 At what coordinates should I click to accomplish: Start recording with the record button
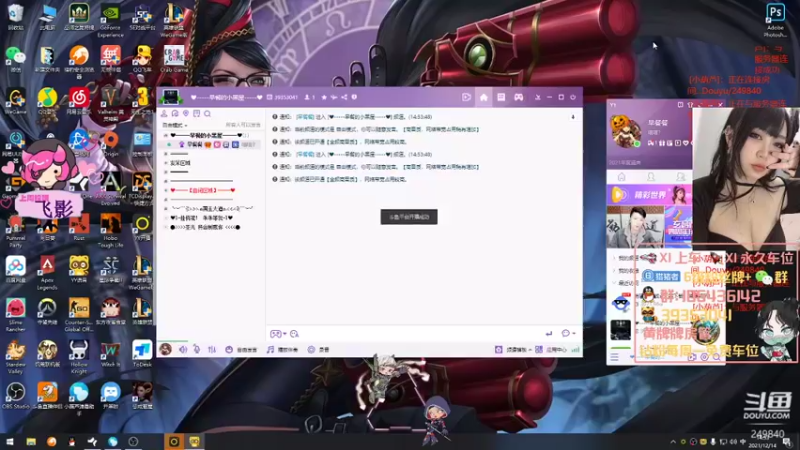[x=319, y=349]
